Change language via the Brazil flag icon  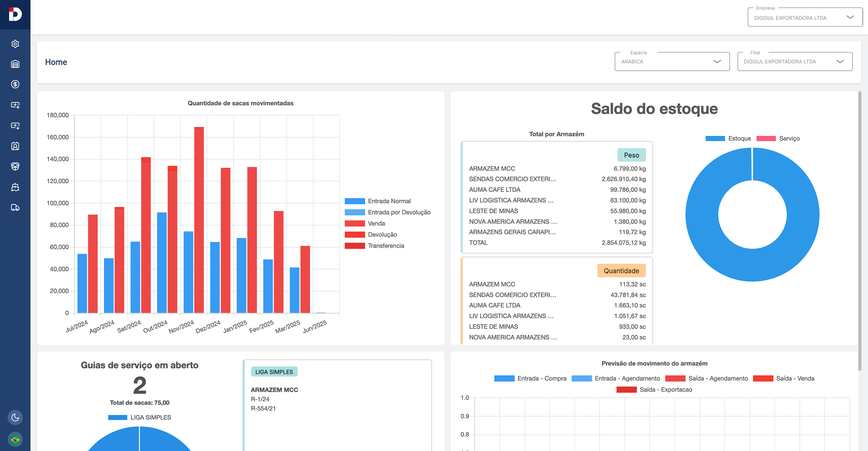coord(15,439)
